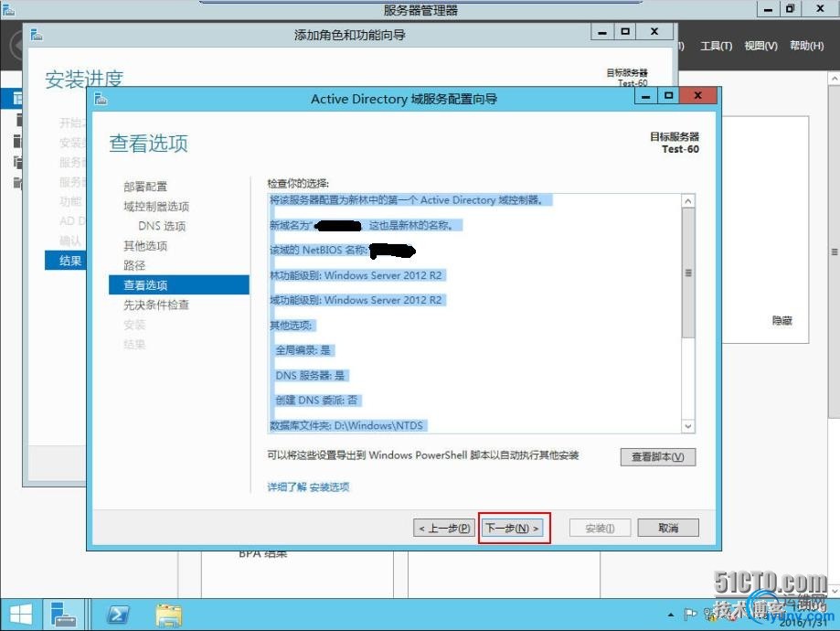Viewport: 840px width, 631px height.
Task: Select 域控制器选项 step
Action: [x=156, y=207]
